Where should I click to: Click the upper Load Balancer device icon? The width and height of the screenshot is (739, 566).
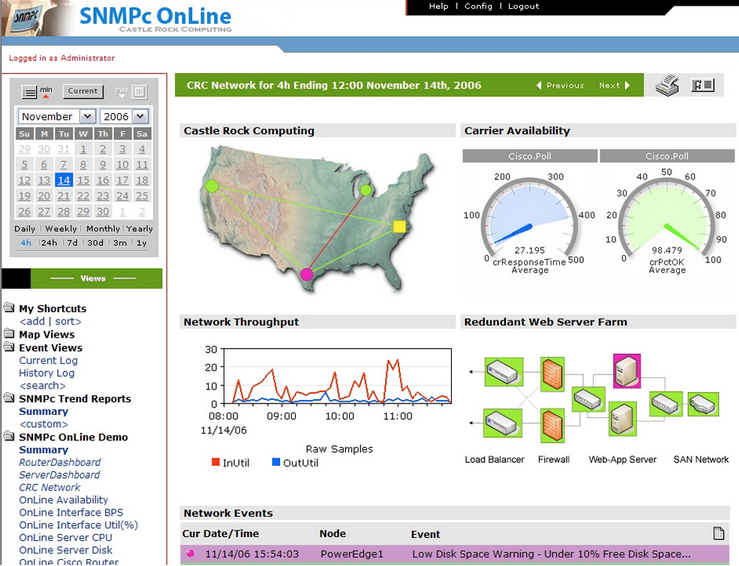point(504,372)
